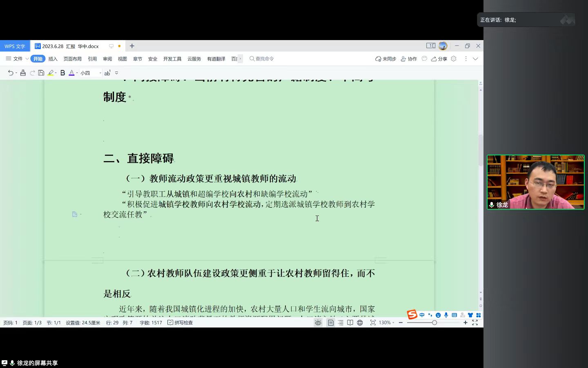Toggle full screen view in status bar
The height and width of the screenshot is (368, 588).
(475, 323)
